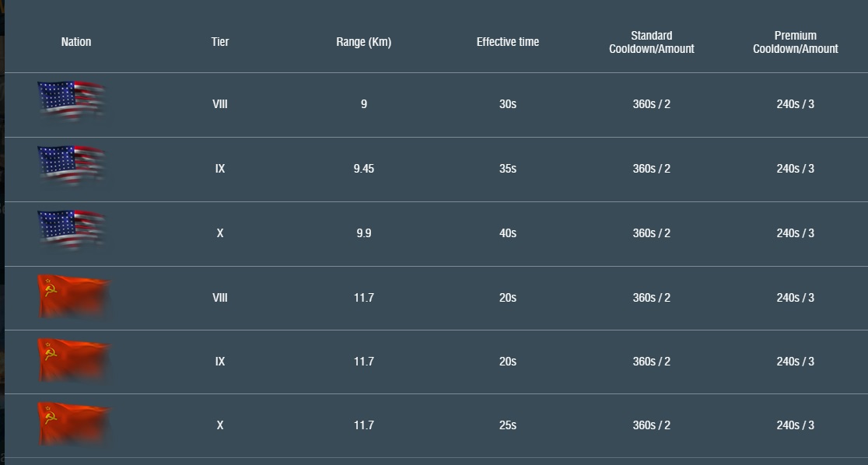Image resolution: width=868 pixels, height=465 pixels.
Task: Click the Tier X label in the Soviet row
Action: coord(220,425)
